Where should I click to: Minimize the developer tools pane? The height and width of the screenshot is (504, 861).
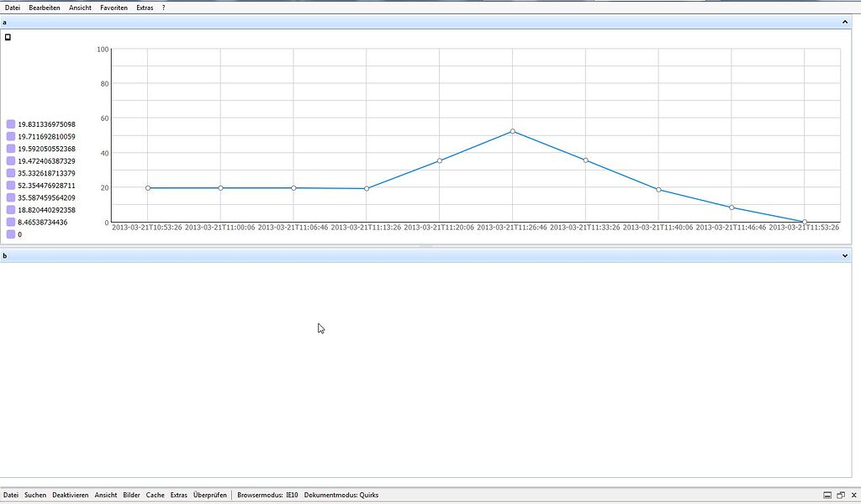[827, 496]
